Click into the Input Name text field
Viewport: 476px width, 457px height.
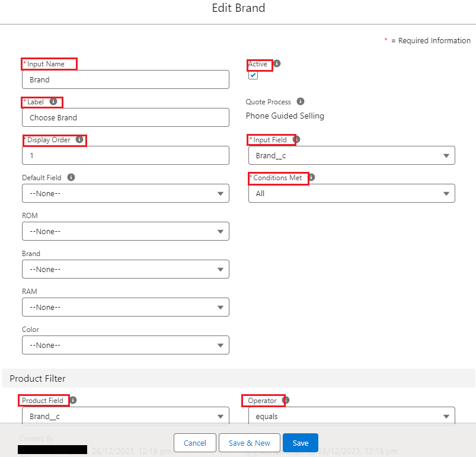(x=125, y=79)
